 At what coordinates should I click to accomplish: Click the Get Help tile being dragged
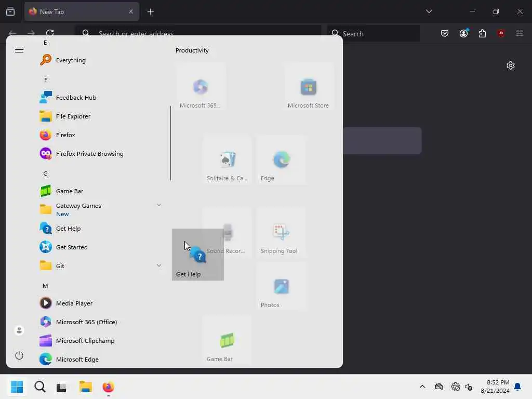[x=198, y=255]
